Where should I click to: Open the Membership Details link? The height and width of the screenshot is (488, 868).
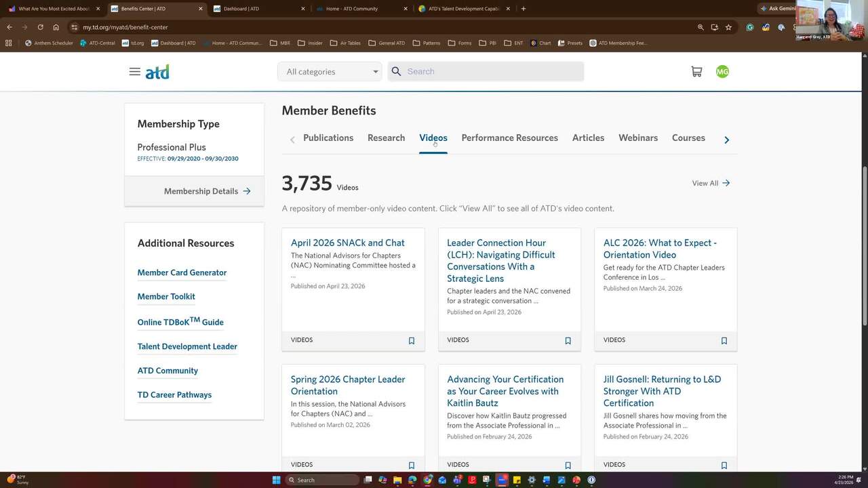click(207, 191)
